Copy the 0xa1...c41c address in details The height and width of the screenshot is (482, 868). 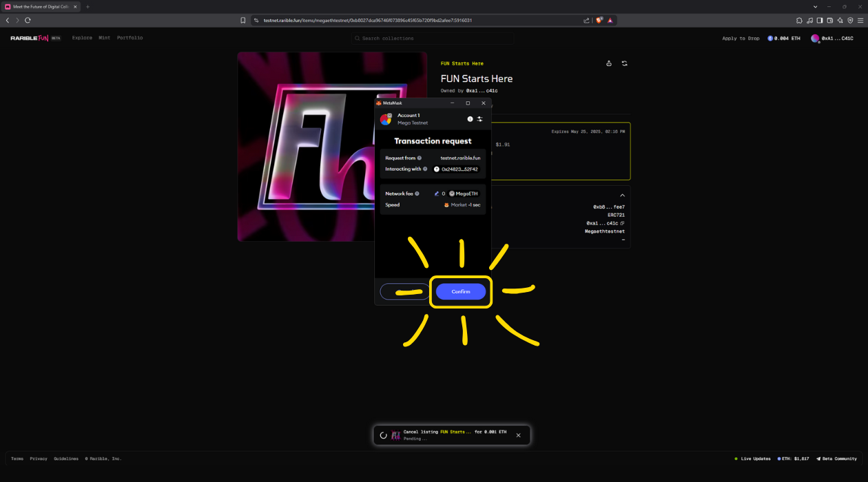622,223
